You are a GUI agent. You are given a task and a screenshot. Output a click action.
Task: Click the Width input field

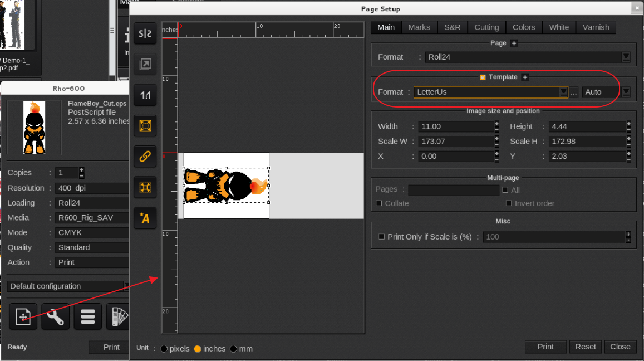pos(455,126)
